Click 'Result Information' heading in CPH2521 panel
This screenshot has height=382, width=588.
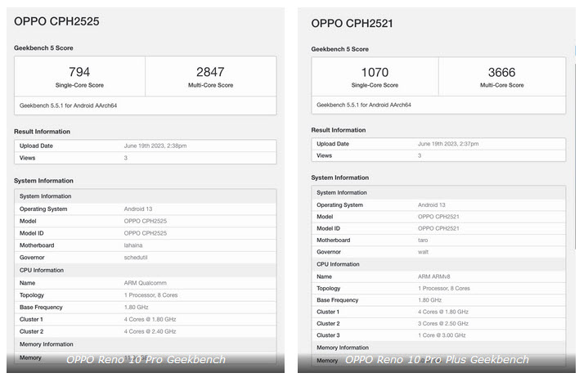[339, 130]
